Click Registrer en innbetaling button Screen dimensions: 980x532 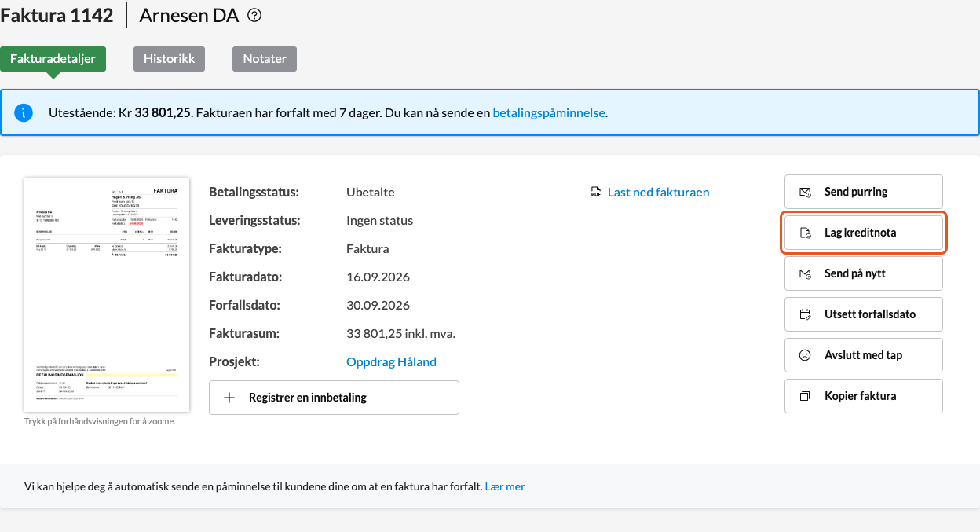(334, 398)
